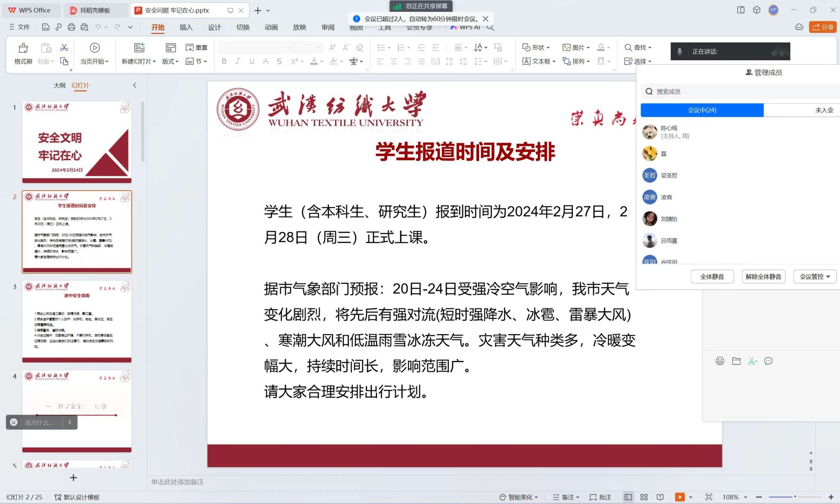Click the Format Painter (格式刷) icon
The height and width of the screenshot is (504, 840).
23,48
